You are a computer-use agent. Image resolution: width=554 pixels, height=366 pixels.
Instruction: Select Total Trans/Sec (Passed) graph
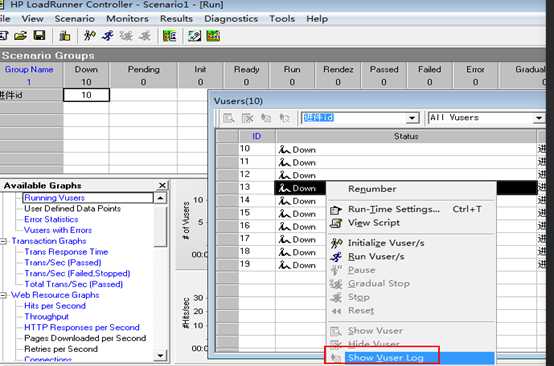(73, 284)
